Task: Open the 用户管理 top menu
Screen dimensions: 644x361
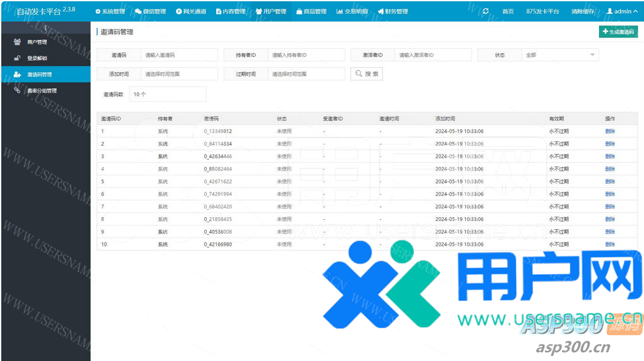Action: pyautogui.click(x=271, y=11)
